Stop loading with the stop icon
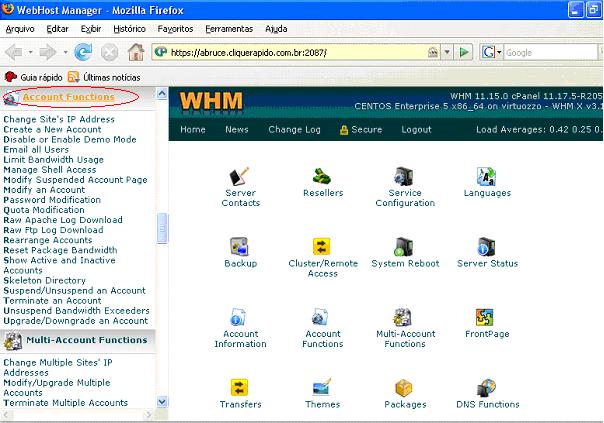 point(109,52)
